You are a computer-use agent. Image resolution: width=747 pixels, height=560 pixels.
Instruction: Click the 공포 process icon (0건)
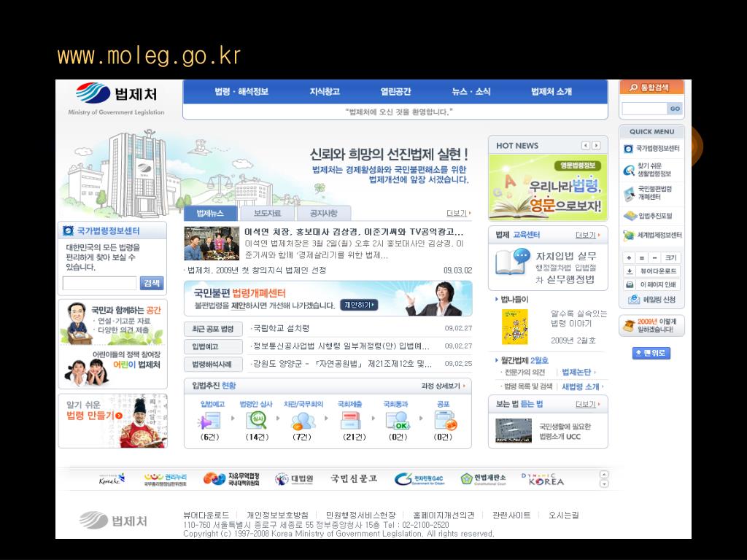(444, 421)
